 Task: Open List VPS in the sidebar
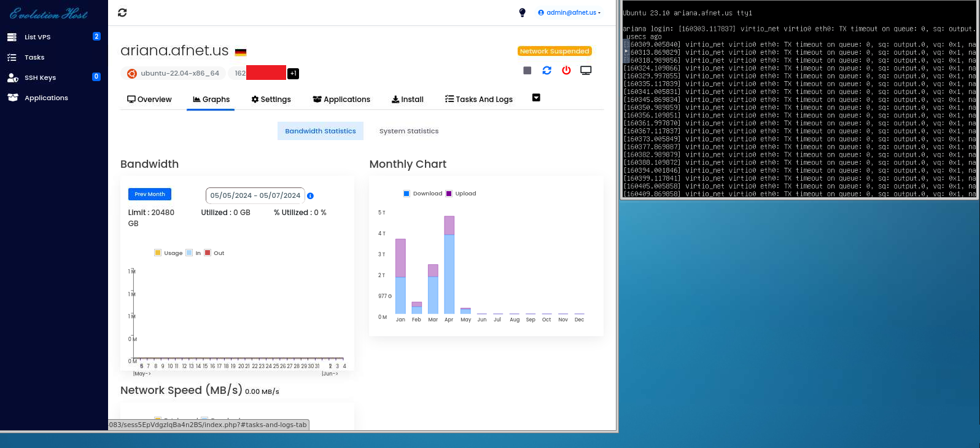[x=37, y=37]
